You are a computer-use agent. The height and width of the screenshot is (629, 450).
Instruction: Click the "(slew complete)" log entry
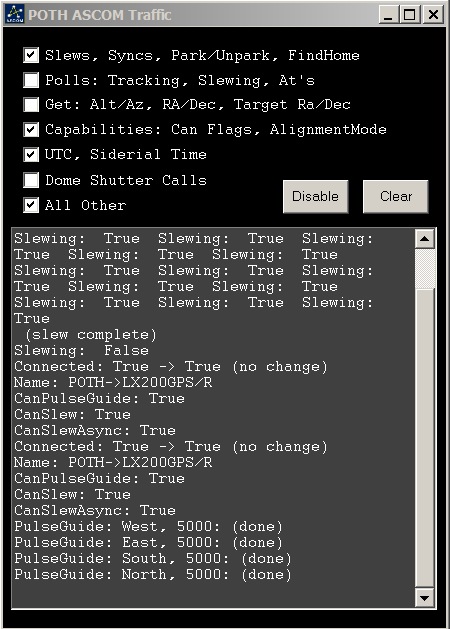(x=91, y=335)
